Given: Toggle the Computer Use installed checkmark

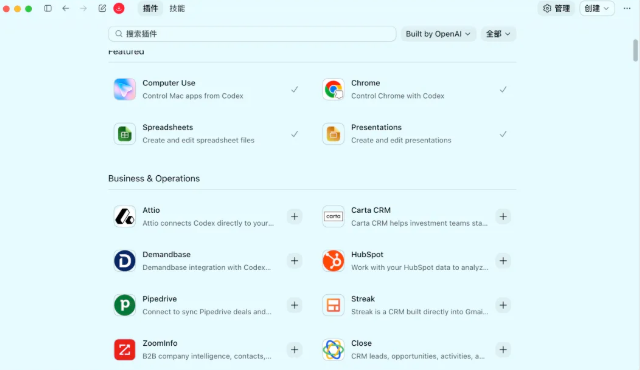Looking at the screenshot, I should click(x=294, y=89).
